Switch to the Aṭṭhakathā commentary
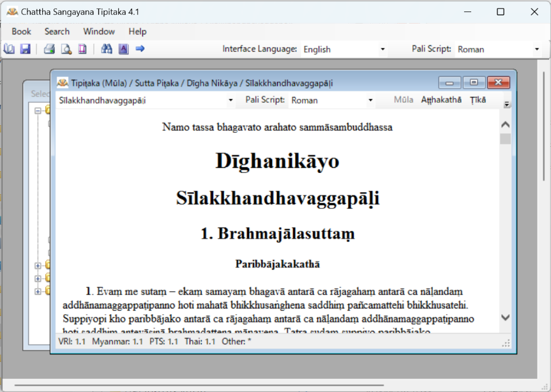The height and width of the screenshot is (392, 551). pos(441,100)
